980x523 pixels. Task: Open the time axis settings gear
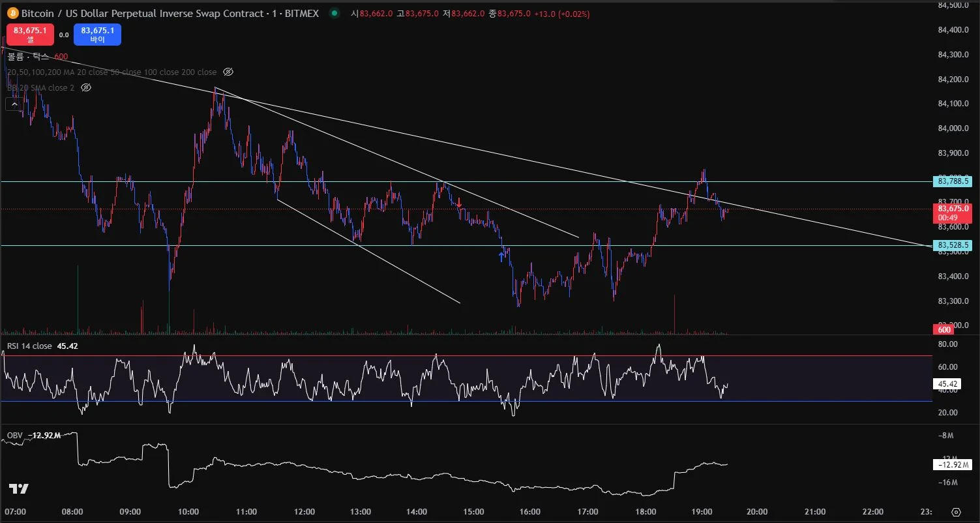point(956,512)
